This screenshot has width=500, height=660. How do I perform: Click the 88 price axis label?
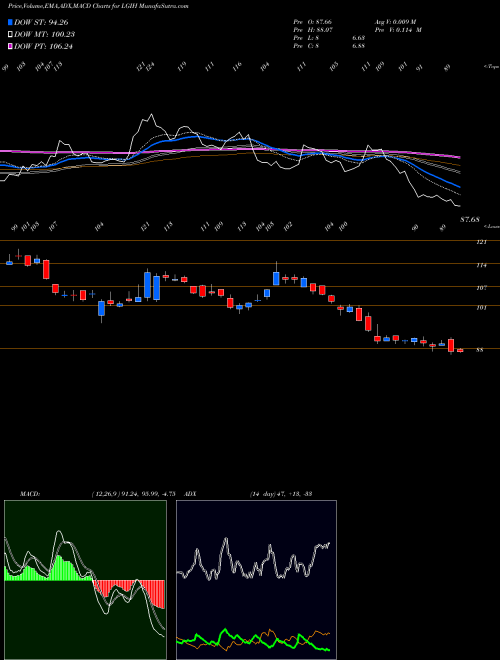click(479, 350)
